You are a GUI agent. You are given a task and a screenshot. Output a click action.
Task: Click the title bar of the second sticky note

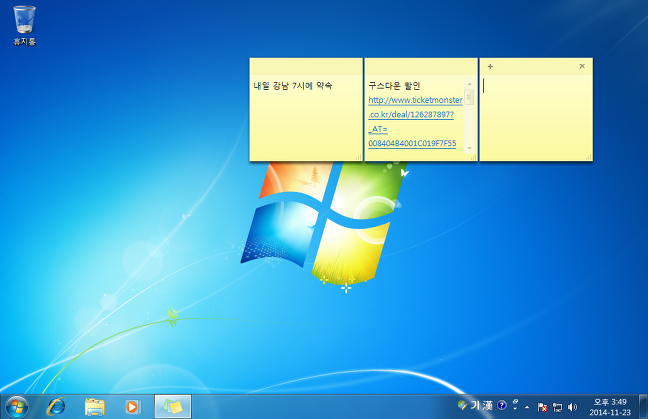coord(421,66)
